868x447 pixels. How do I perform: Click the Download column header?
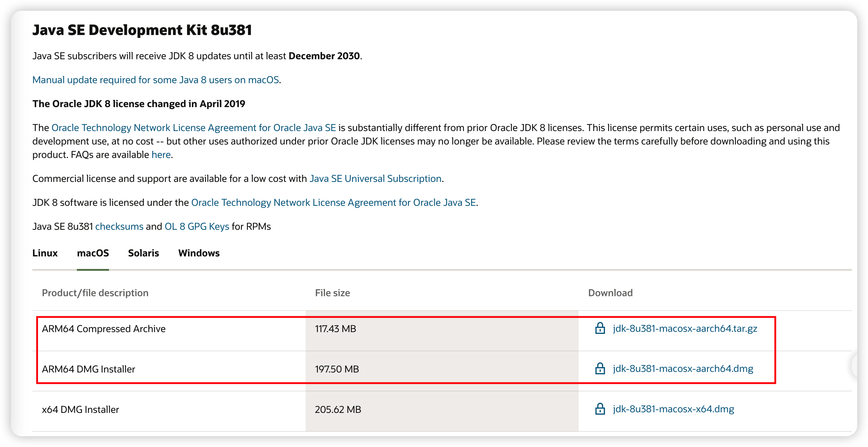coord(610,292)
